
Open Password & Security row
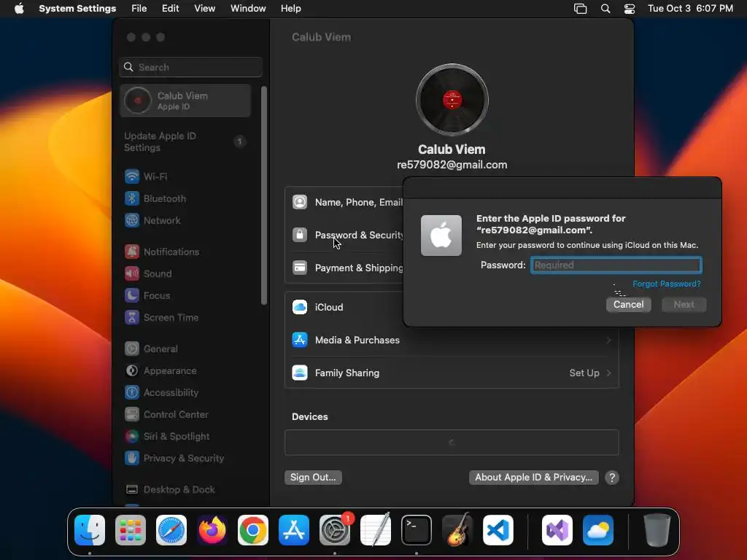pyautogui.click(x=344, y=236)
